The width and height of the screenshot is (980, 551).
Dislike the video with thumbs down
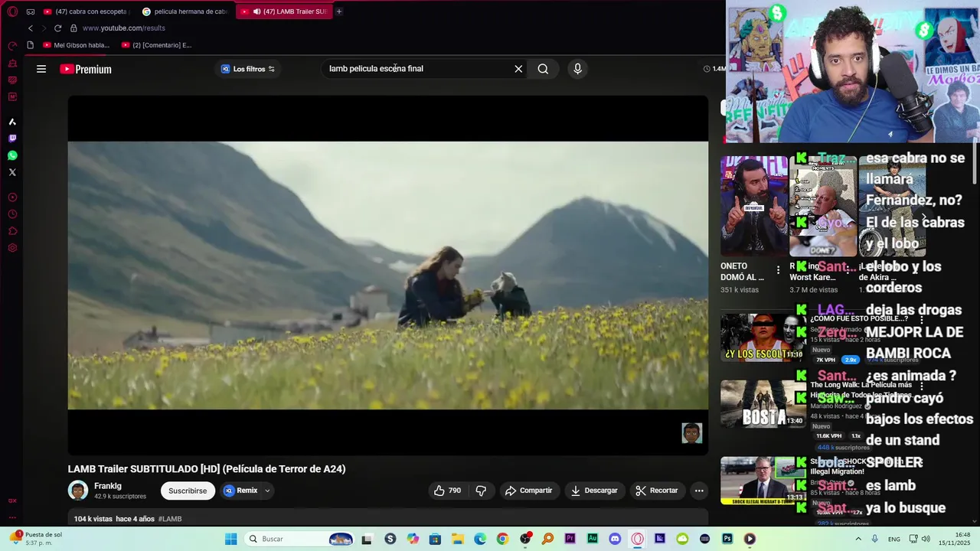(x=481, y=491)
